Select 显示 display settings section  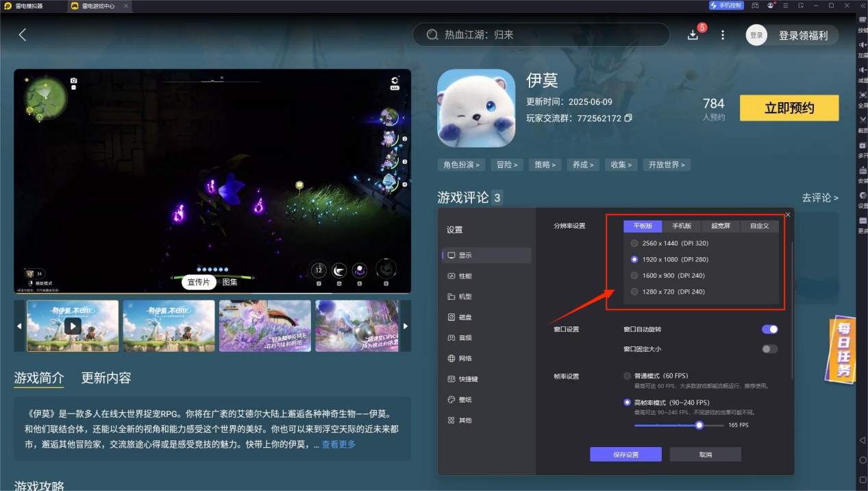click(x=487, y=255)
